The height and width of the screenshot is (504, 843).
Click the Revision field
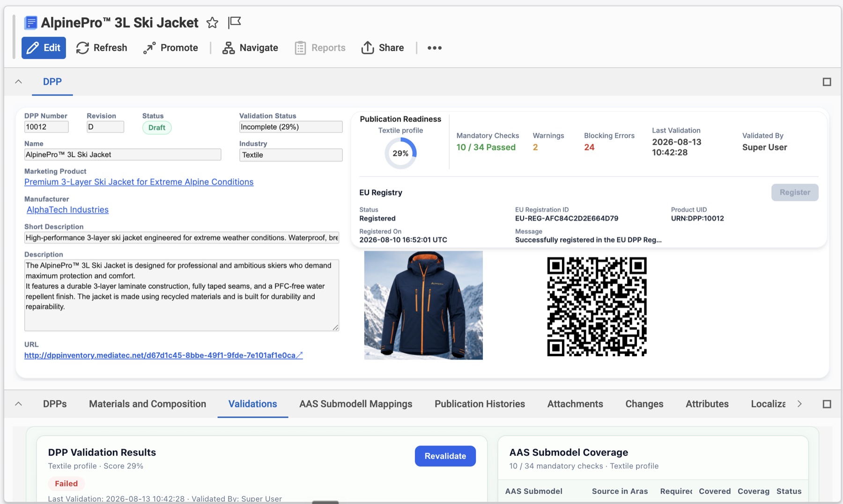(105, 127)
